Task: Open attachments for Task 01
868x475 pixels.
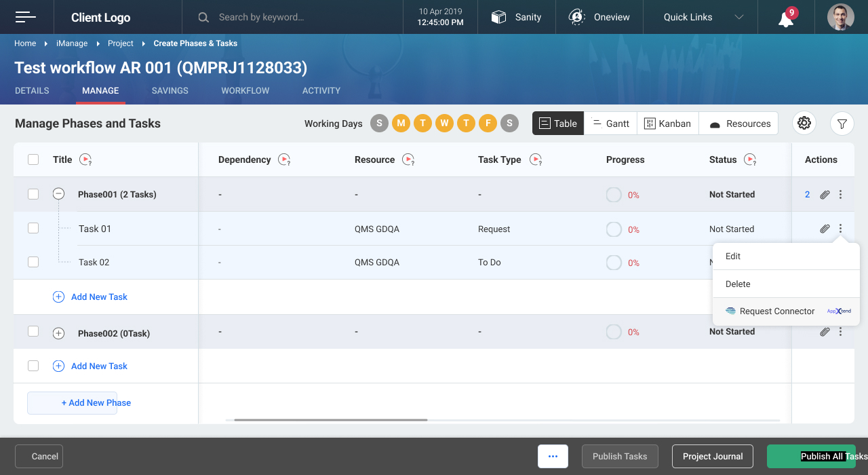Action: pos(825,229)
